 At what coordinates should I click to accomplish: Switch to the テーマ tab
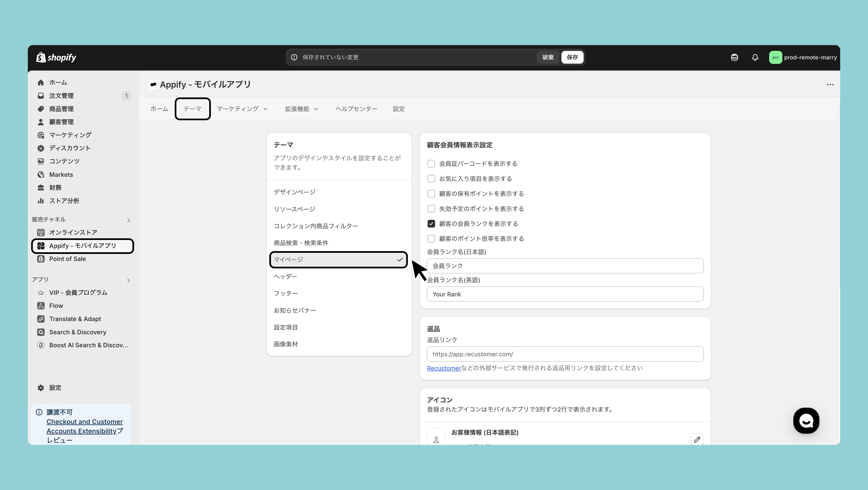coord(193,109)
